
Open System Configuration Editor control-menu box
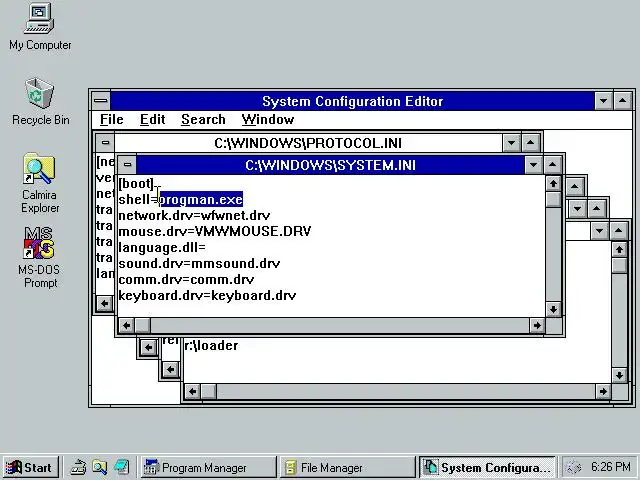coord(101,101)
